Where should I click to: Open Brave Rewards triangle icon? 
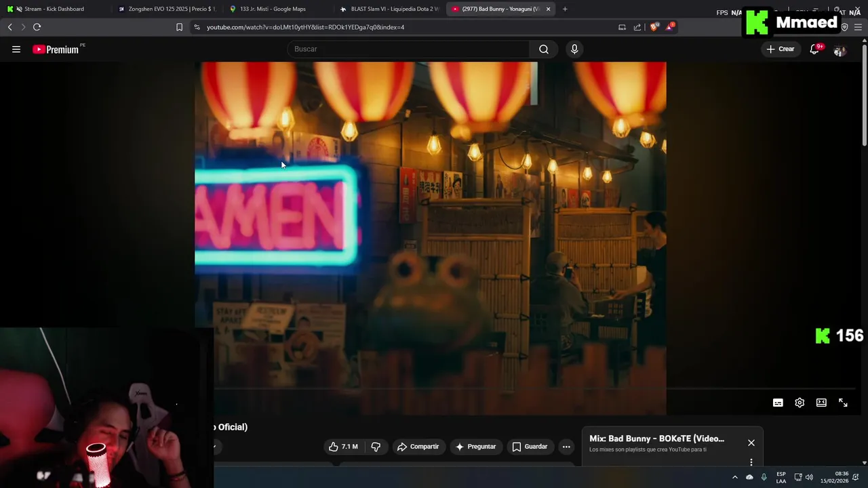pos(670,26)
